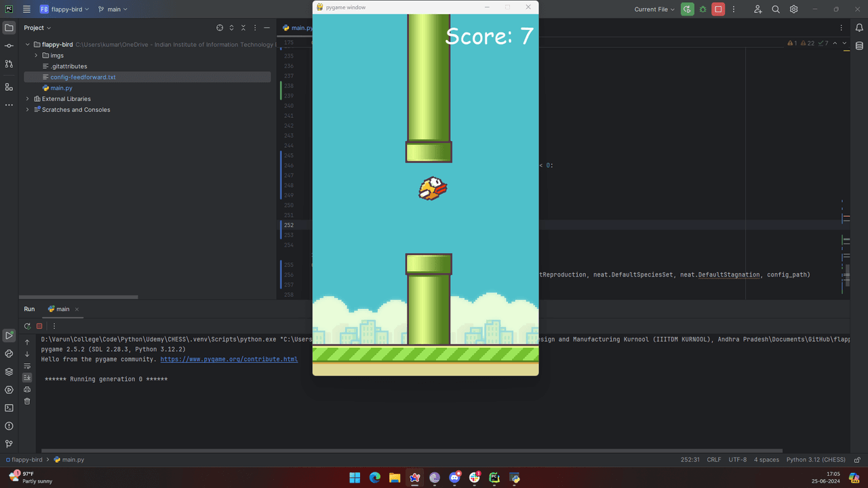Expand the imgs folder
The width and height of the screenshot is (868, 488).
[36, 56]
